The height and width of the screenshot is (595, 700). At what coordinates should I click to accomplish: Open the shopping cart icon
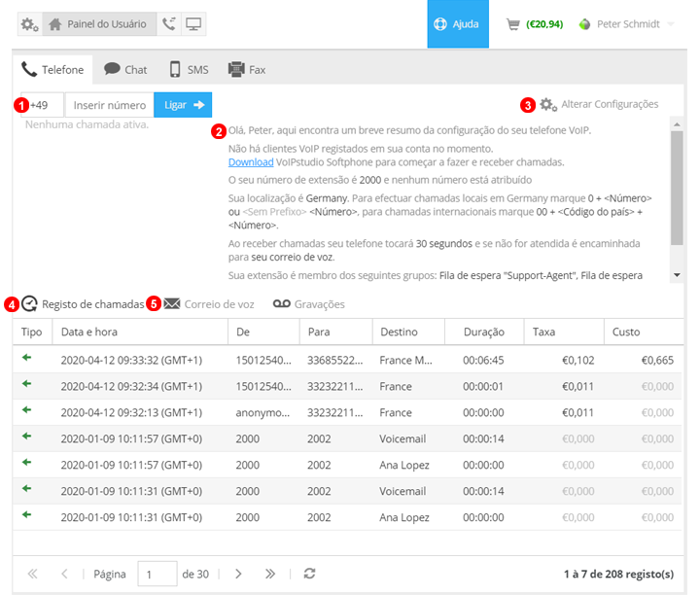point(513,24)
